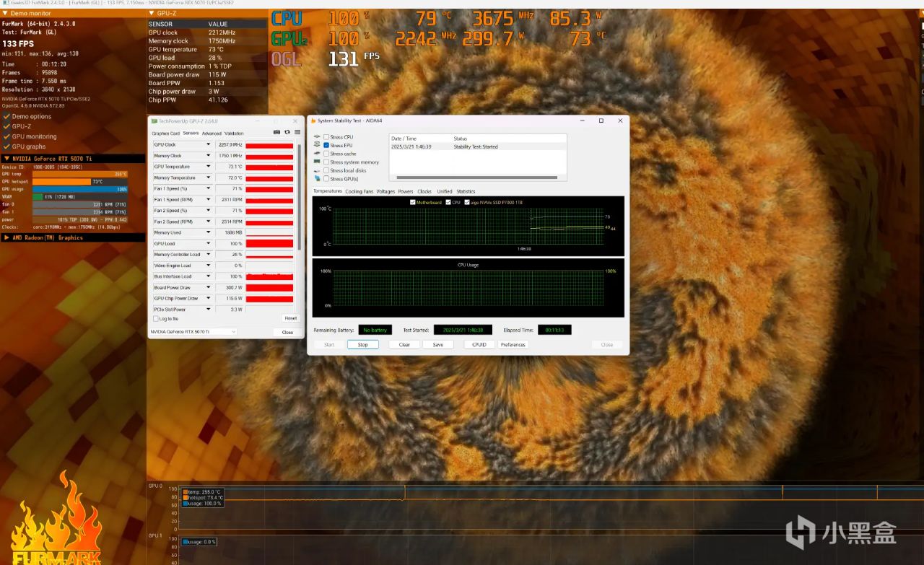
Task: Click the Reset button in GPU-Z
Action: 290,318
